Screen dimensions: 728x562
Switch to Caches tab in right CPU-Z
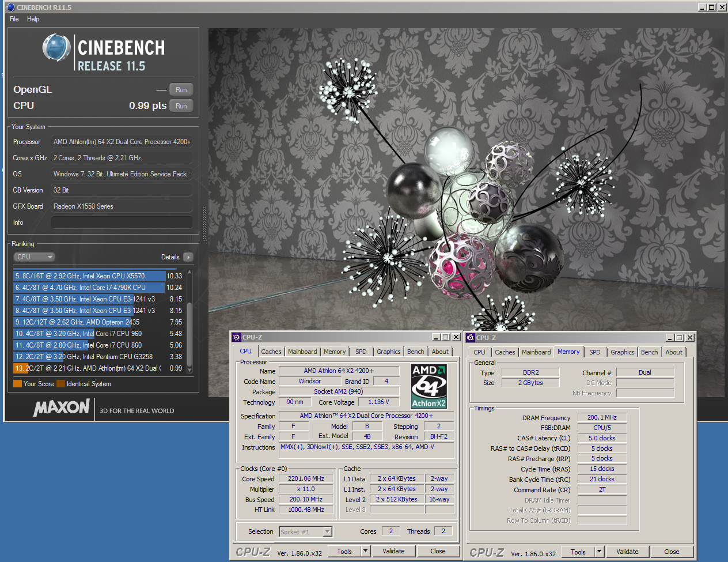click(x=505, y=352)
